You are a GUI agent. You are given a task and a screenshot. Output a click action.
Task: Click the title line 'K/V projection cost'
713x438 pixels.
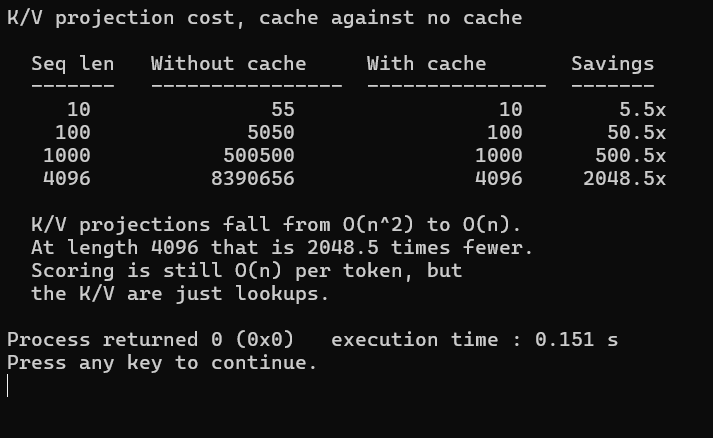[264, 18]
